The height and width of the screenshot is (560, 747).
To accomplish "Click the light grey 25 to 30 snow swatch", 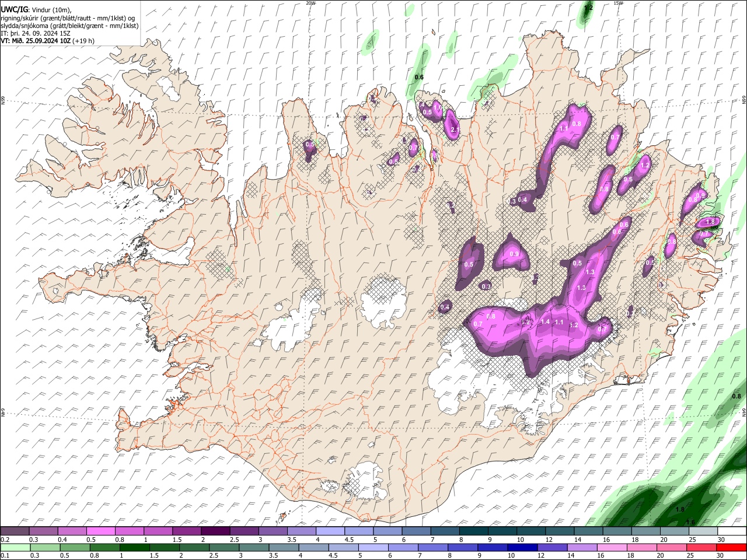I will click(x=704, y=531).
